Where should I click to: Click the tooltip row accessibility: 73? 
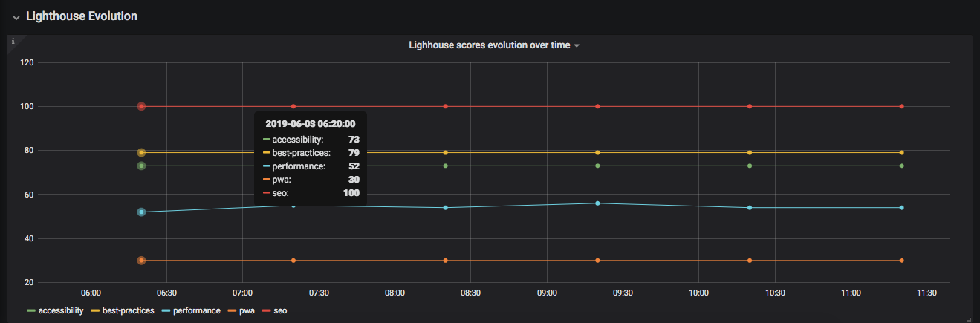pyautogui.click(x=311, y=140)
